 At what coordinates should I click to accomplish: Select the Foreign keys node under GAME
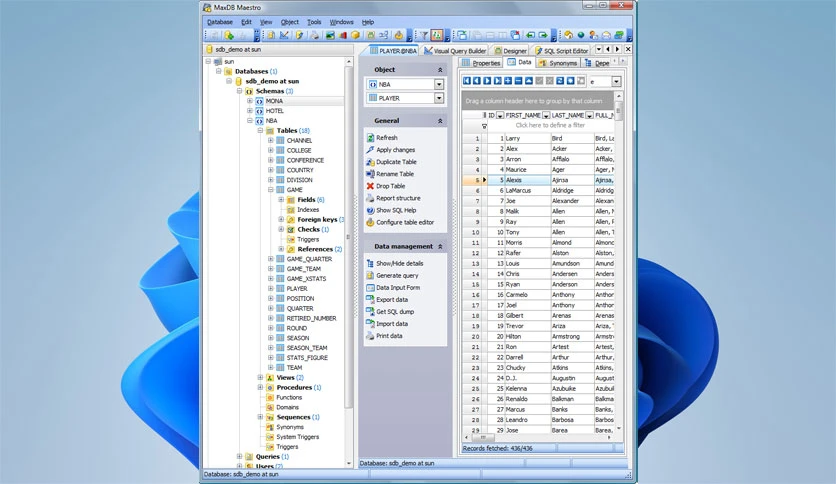(317, 220)
